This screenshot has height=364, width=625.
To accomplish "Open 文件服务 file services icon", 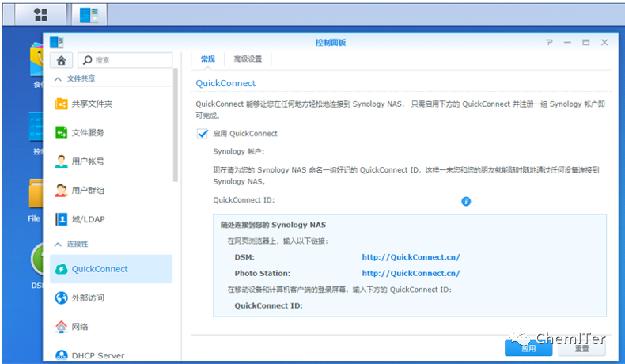I will click(x=61, y=133).
